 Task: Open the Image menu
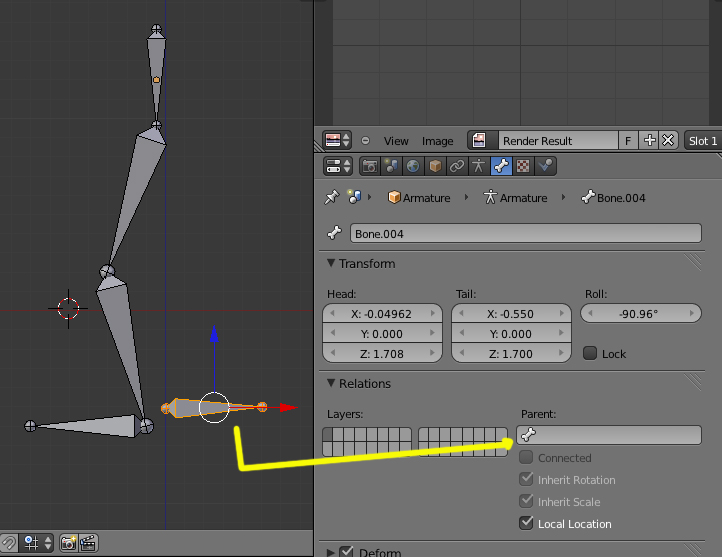[x=437, y=141]
